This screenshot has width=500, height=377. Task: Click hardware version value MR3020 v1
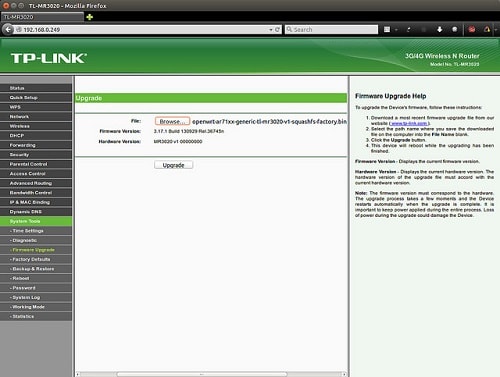(178, 141)
